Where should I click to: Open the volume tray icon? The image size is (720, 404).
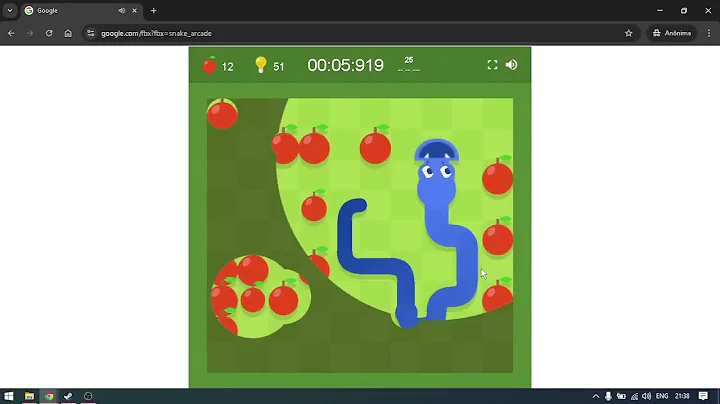647,396
